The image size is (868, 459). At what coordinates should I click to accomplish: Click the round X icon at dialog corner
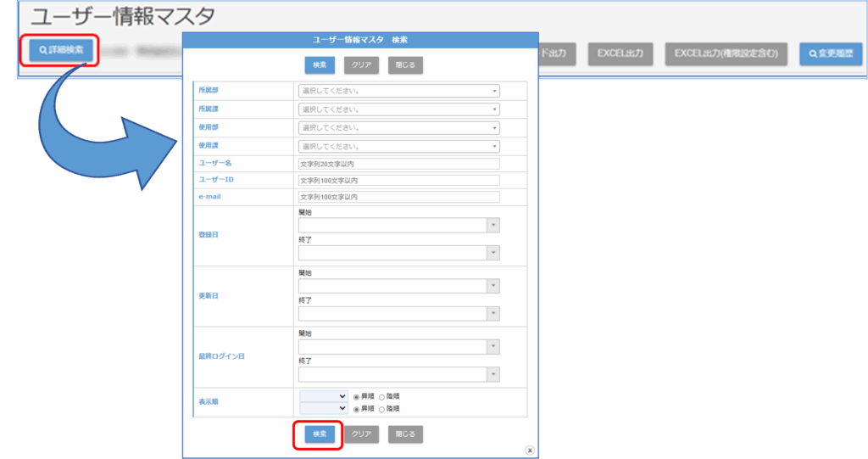[529, 451]
